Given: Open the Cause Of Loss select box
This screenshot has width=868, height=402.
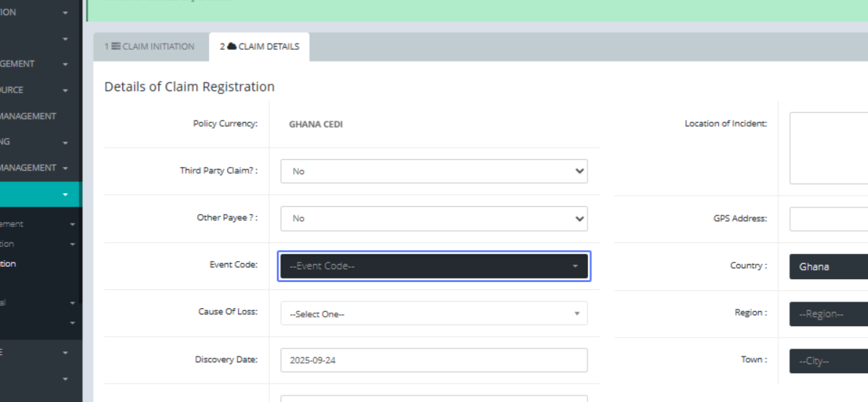Looking at the screenshot, I should [433, 314].
